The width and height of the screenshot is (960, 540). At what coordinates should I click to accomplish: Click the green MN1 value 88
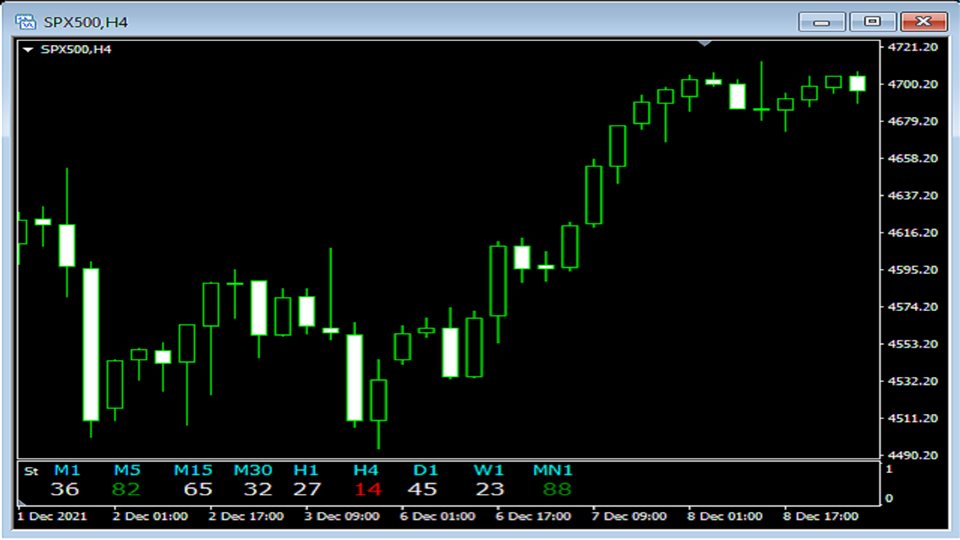coord(557,489)
